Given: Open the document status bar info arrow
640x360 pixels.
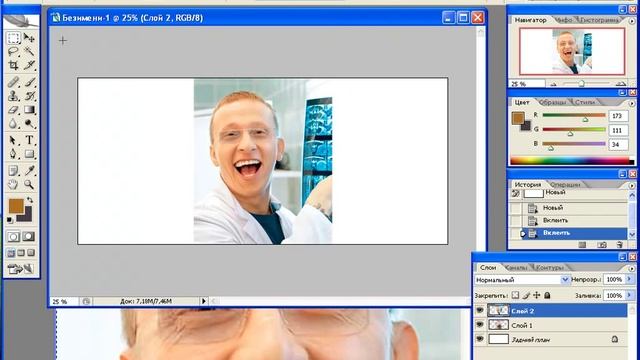Looking at the screenshot, I should pyautogui.click(x=203, y=301).
